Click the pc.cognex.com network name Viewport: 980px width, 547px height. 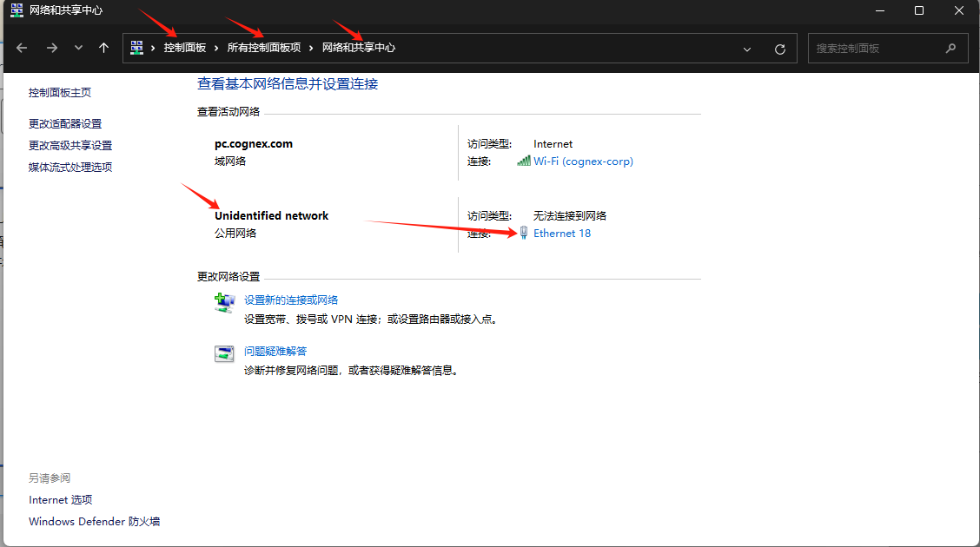[254, 144]
